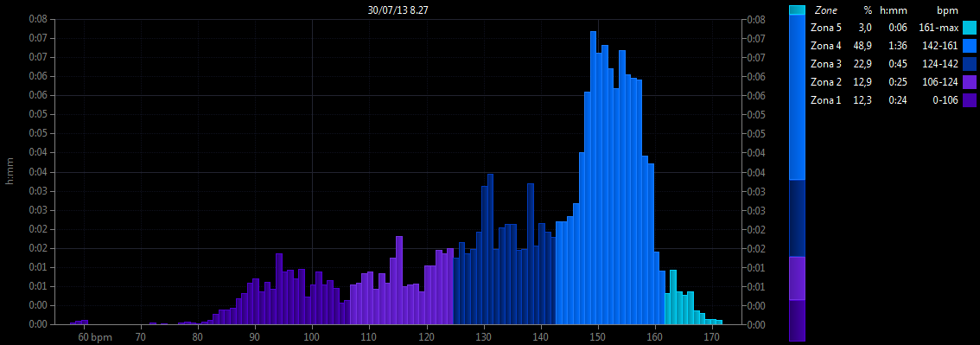
Task: Click the Zona 2 purple stacked bar segment
Action: (797, 278)
